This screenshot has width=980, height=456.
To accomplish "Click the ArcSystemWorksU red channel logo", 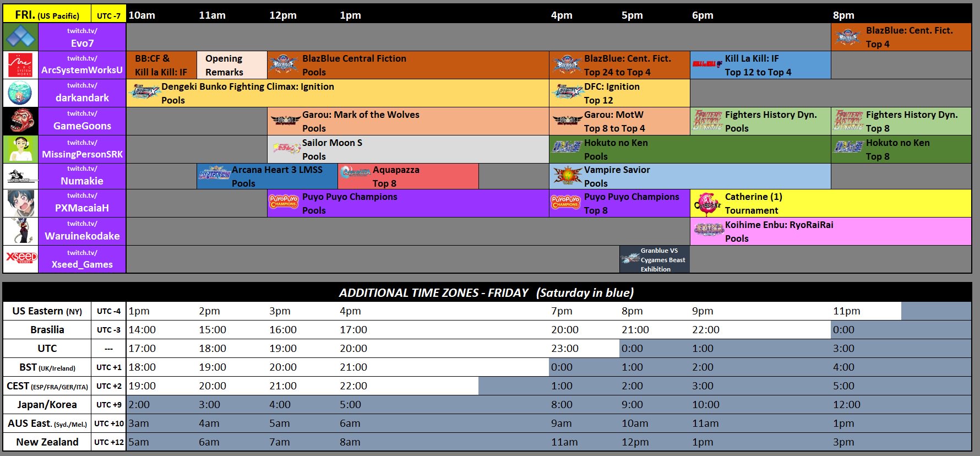I will tap(20, 65).
